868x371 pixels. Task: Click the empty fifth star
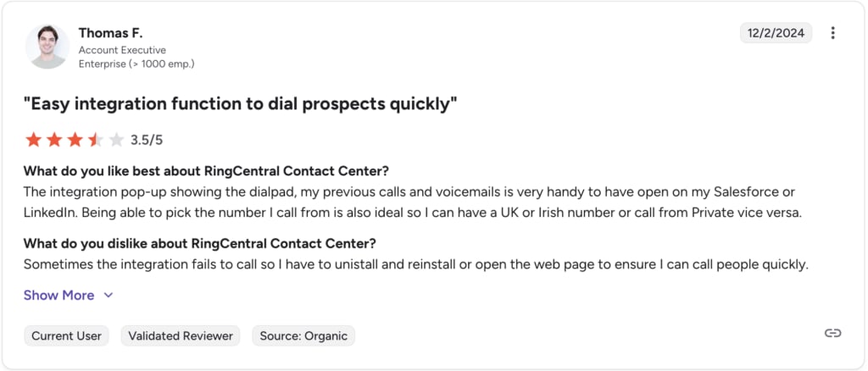116,140
